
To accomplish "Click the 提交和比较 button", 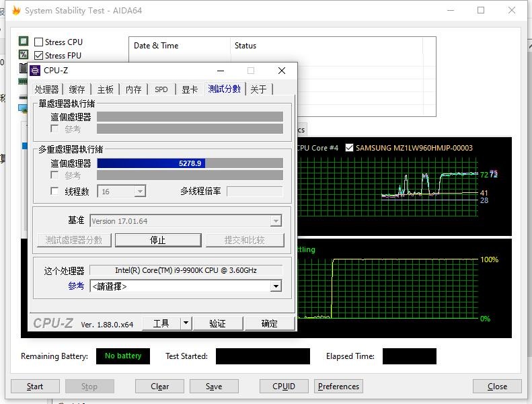I will pos(245,240).
